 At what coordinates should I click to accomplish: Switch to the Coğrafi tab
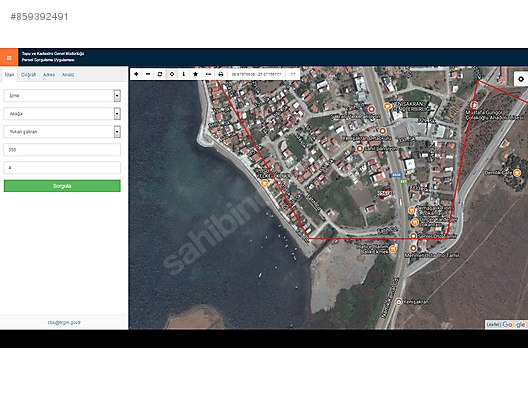(x=28, y=75)
